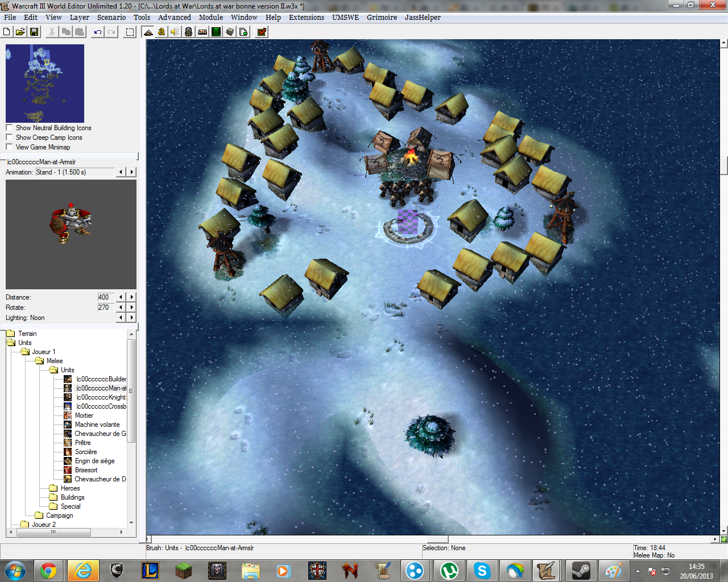Enable Show Neutral Building Icons
The width and height of the screenshot is (728, 582).
click(x=9, y=127)
